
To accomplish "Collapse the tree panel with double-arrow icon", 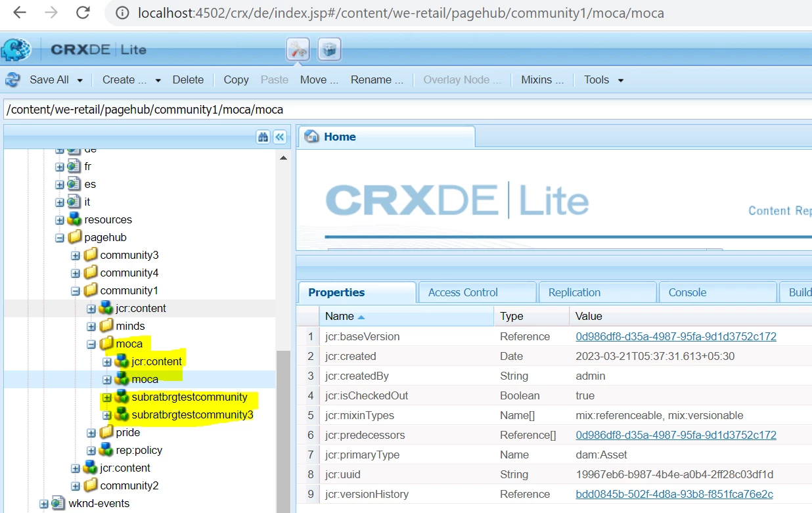I will (x=280, y=137).
